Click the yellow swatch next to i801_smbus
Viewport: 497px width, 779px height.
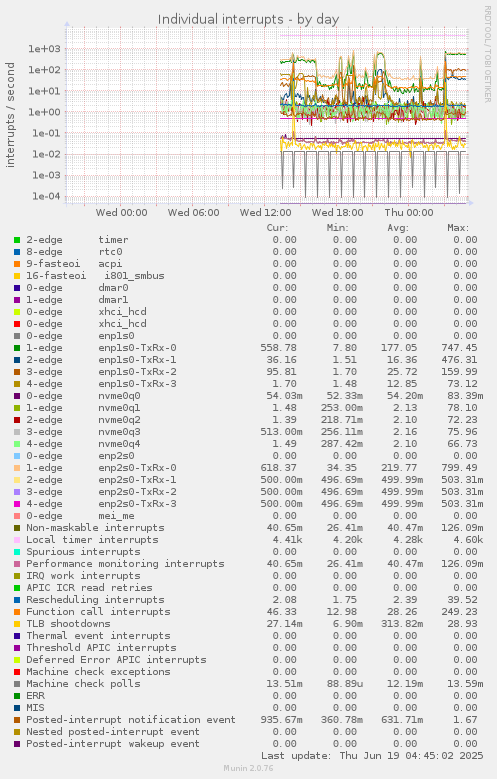tap(17, 276)
